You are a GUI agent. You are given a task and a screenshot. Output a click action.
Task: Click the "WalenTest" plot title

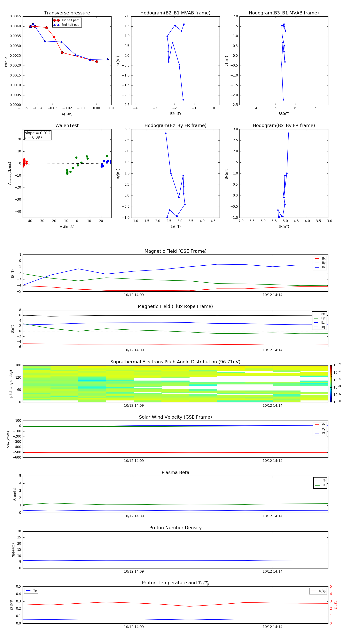67,125
